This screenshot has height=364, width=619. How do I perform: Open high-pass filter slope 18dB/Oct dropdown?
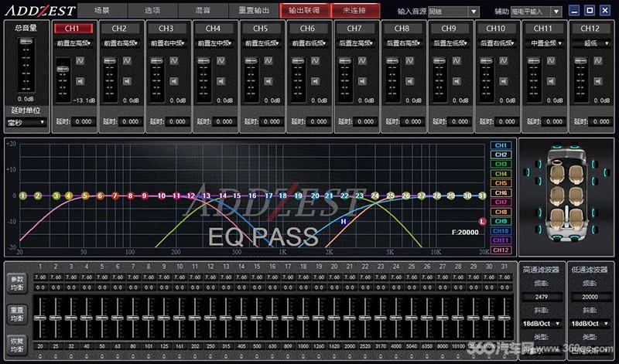(541, 324)
